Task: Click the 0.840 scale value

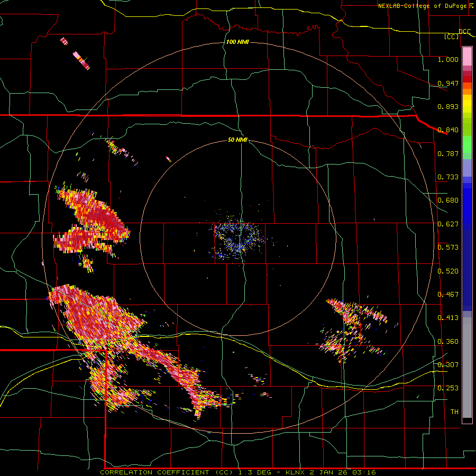Action: point(448,130)
